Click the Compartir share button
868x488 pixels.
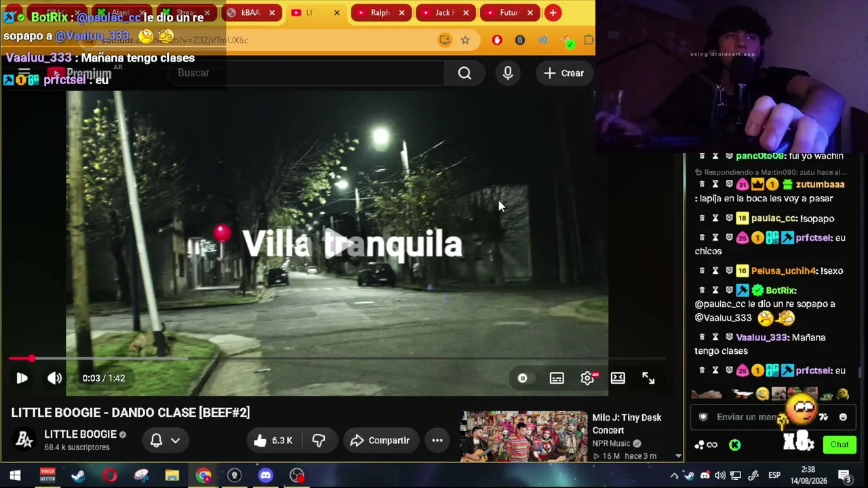(x=380, y=441)
